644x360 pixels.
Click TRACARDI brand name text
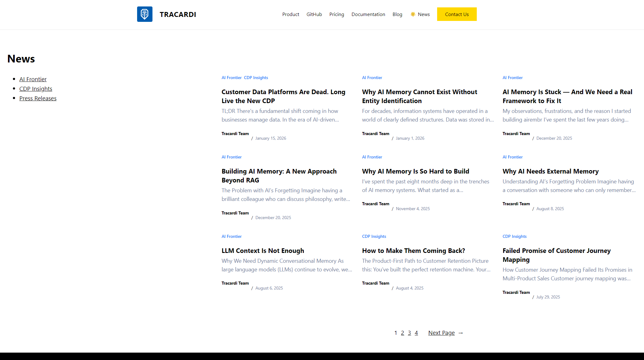tap(178, 14)
